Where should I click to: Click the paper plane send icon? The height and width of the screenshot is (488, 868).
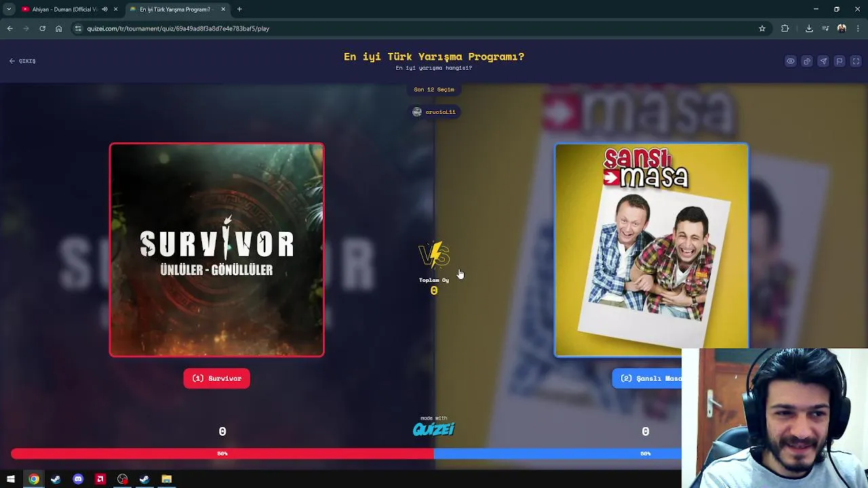point(823,61)
